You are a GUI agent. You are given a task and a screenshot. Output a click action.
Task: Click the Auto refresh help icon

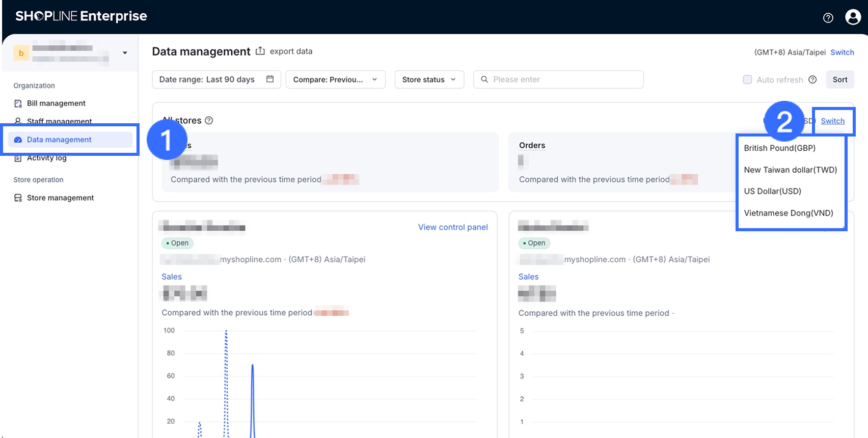pyautogui.click(x=812, y=79)
